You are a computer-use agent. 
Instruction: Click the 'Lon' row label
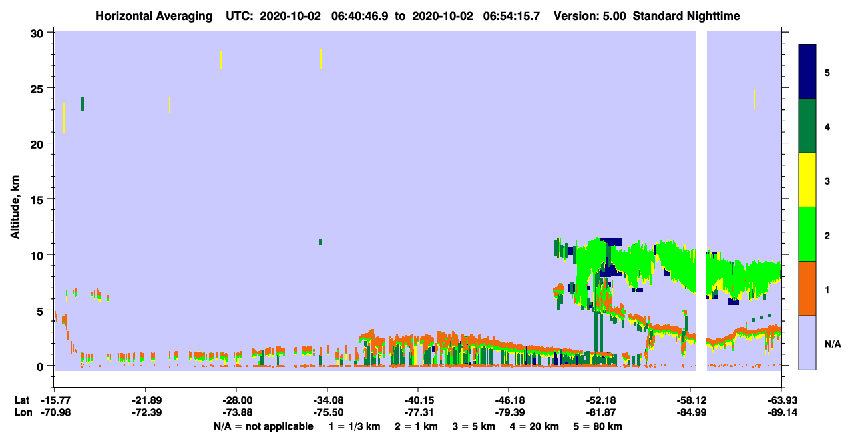[x=22, y=412]
